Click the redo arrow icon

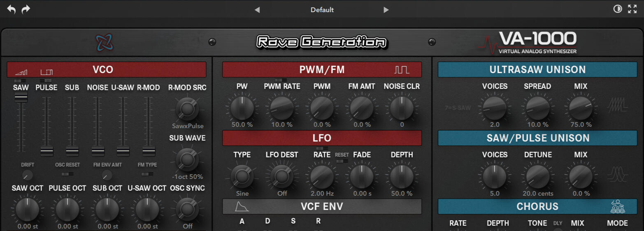click(26, 9)
